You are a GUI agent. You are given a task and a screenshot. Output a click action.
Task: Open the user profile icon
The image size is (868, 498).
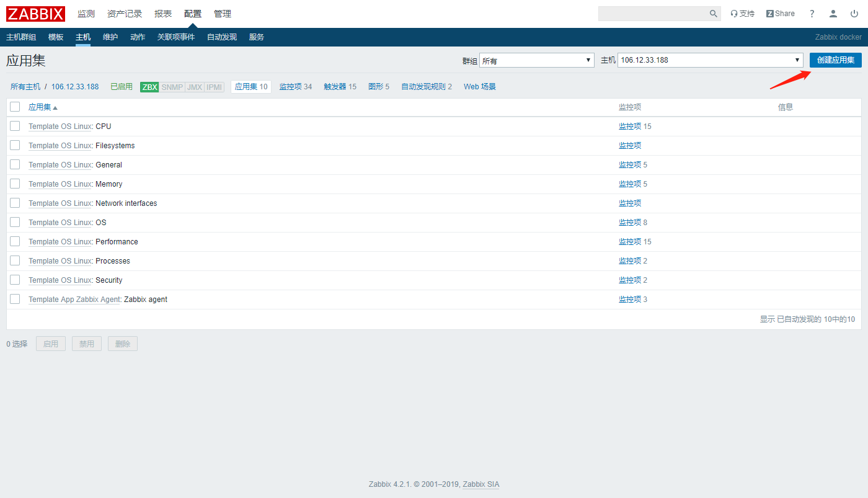tap(833, 14)
